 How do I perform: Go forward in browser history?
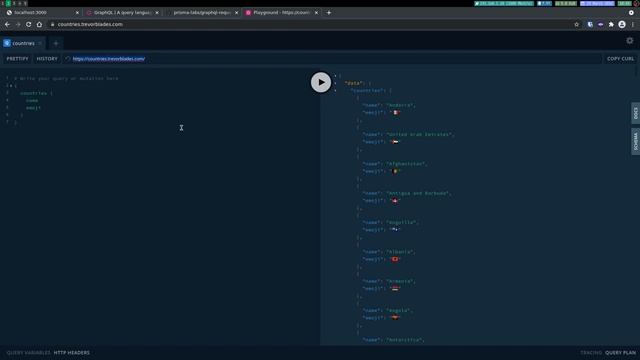tap(18, 24)
